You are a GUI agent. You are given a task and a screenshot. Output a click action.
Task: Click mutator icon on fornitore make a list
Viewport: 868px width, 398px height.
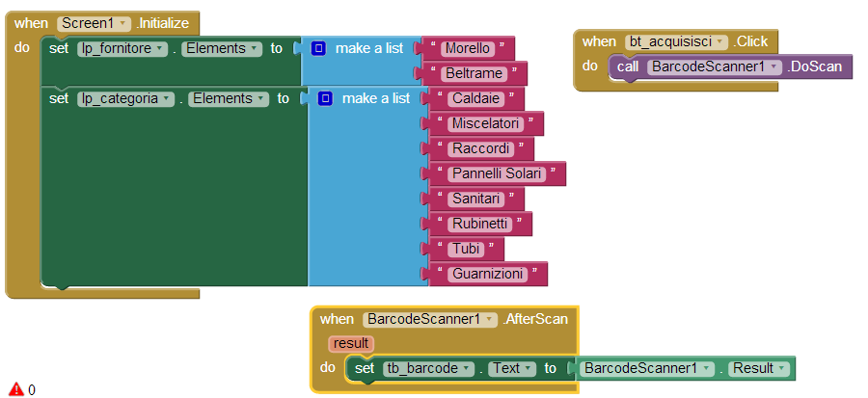(318, 48)
